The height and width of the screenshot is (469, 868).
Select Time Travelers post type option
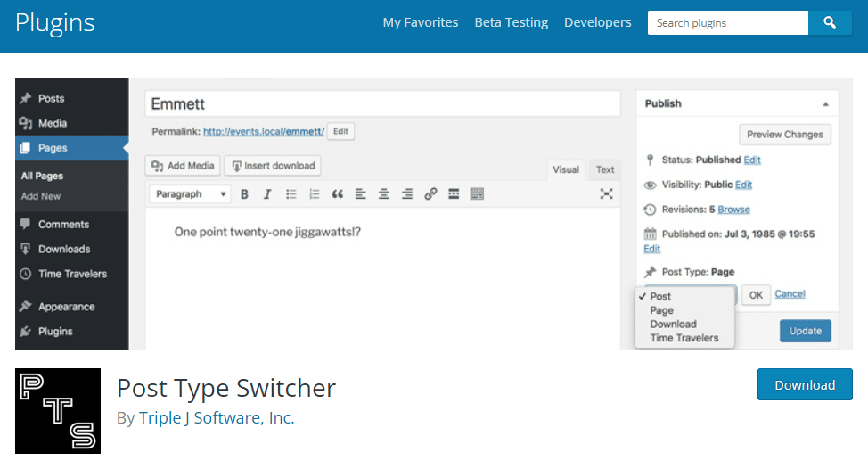pyautogui.click(x=684, y=338)
